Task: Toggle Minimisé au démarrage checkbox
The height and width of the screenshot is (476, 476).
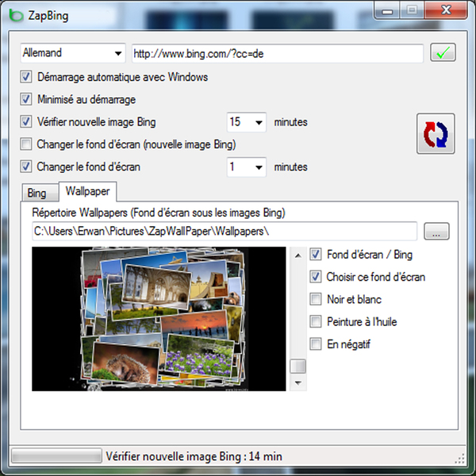Action: (26, 99)
